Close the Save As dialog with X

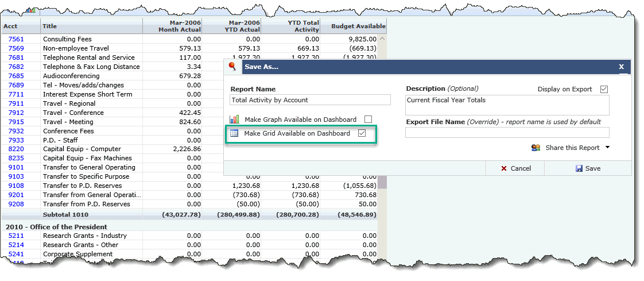point(621,67)
